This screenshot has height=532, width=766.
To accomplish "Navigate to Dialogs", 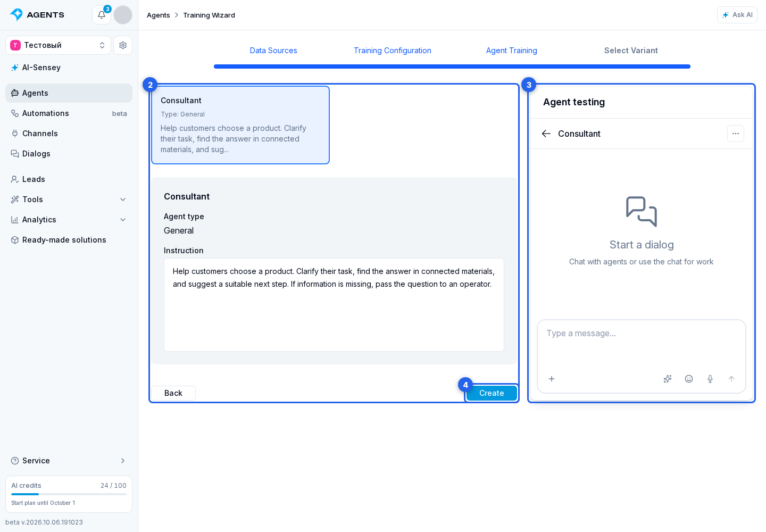I will (x=69, y=154).
